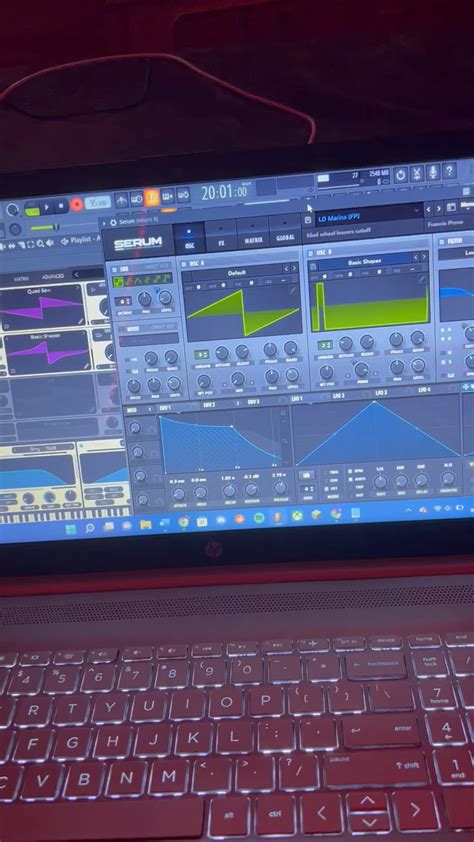Select next OSC B wavetable arrow

point(425,257)
